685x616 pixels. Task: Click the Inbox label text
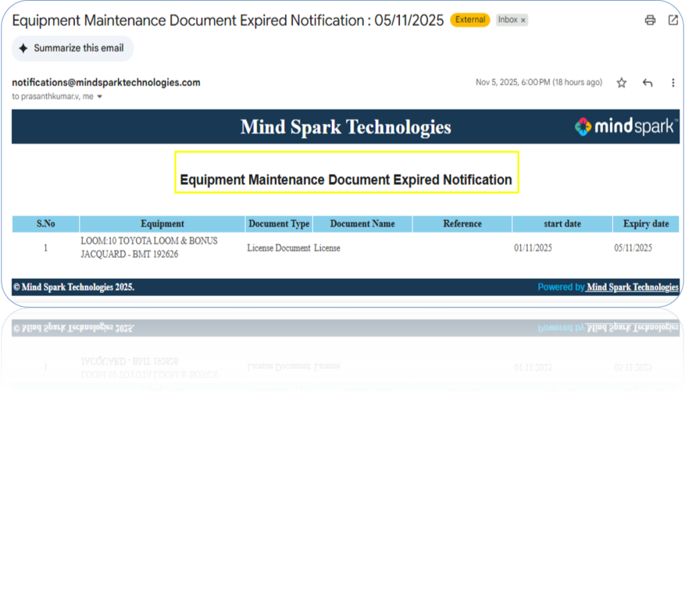click(x=507, y=20)
